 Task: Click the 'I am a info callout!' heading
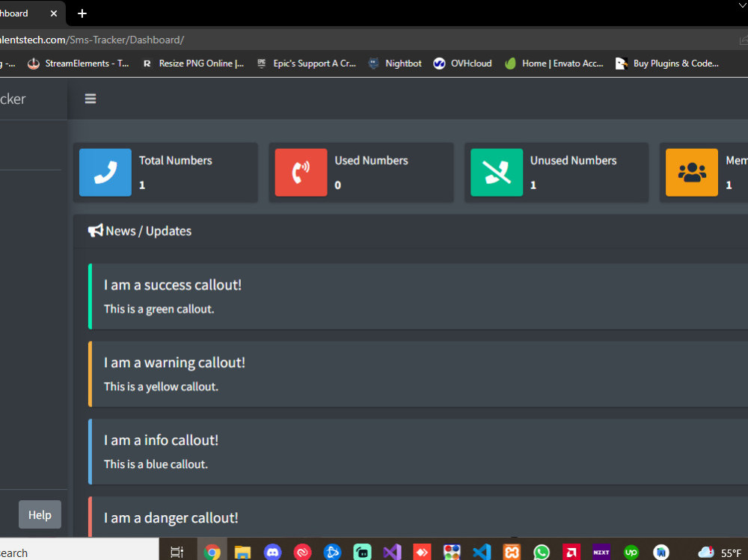click(162, 440)
